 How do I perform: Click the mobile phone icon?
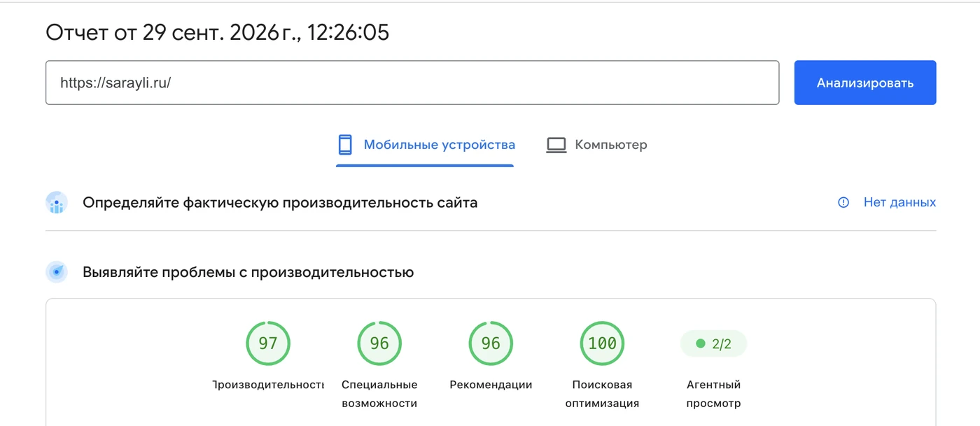point(345,145)
